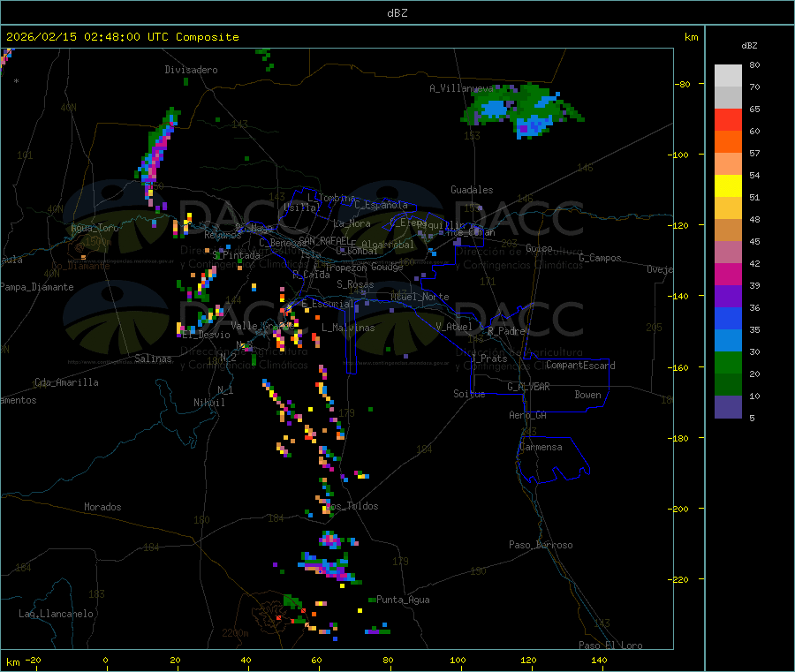Click the Carmensa location label
795x672 pixels.
[x=541, y=448]
